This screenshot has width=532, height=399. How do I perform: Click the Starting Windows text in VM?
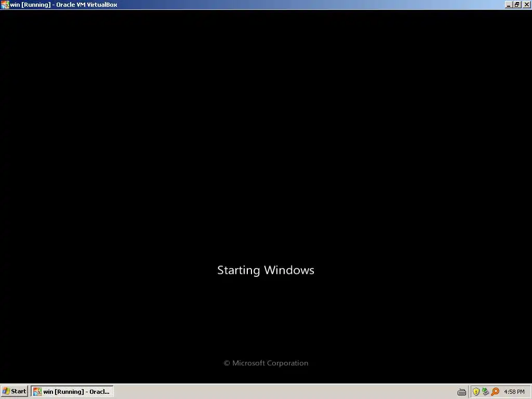(265, 270)
